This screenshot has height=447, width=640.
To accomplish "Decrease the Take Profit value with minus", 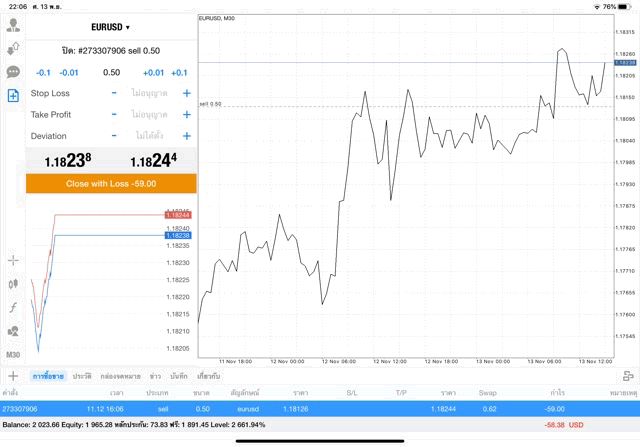I will coord(114,114).
